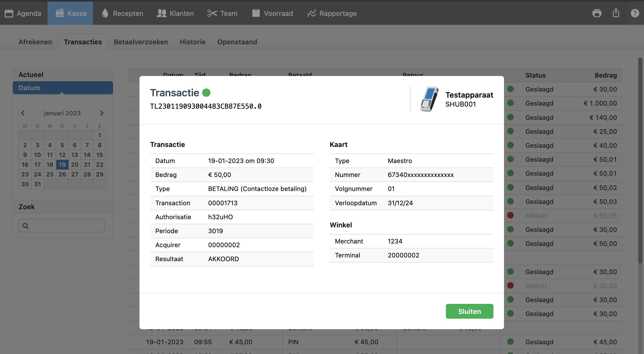Expand the Zoek section header
The image size is (644, 354).
point(63,207)
